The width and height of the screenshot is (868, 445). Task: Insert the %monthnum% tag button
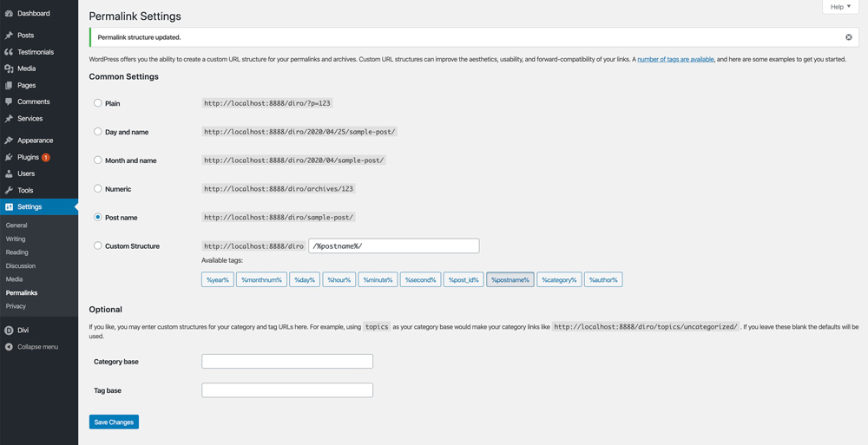pos(261,279)
